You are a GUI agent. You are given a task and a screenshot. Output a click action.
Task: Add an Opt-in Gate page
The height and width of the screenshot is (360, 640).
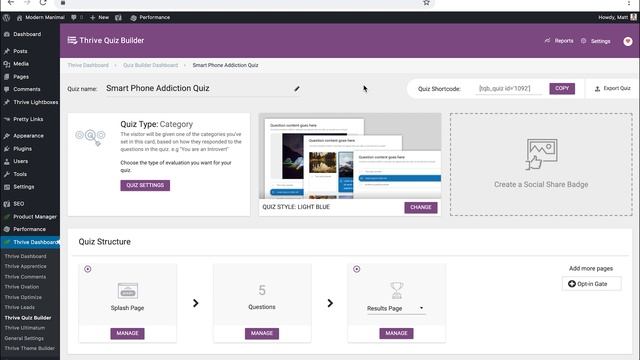[591, 284]
